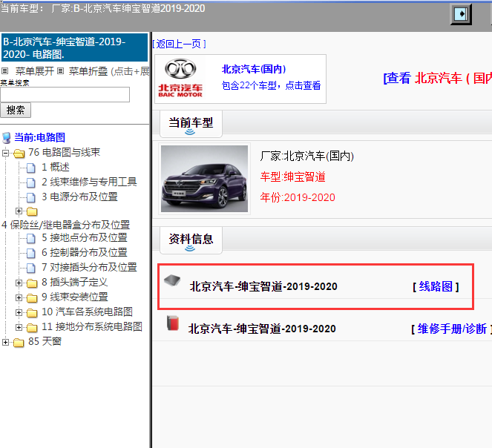Click the computer icon next to 当前:电路图

coord(6,138)
